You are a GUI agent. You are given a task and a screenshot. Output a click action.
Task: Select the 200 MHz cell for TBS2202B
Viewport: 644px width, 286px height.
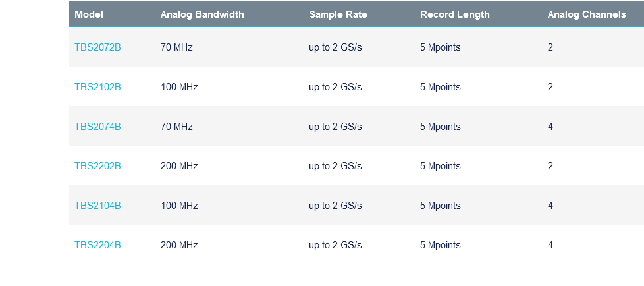pos(180,165)
